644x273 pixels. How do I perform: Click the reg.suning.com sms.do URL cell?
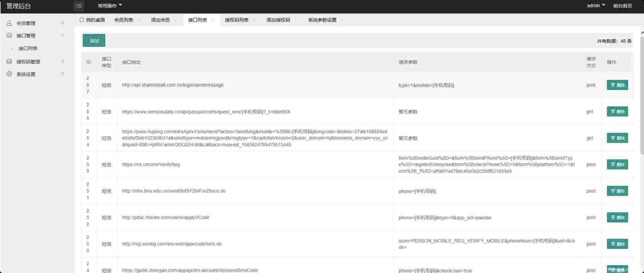(172, 244)
